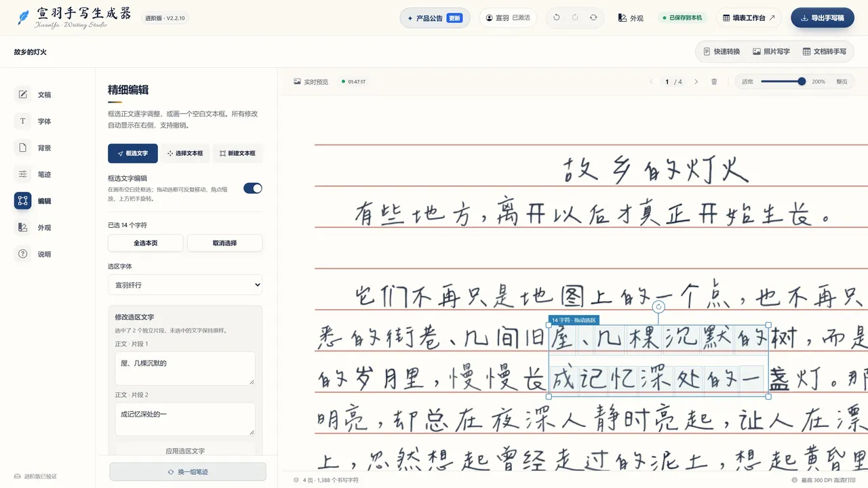The height and width of the screenshot is (488, 868).
Task: Switch to the 框选文字 mode tab
Action: pos(133,153)
